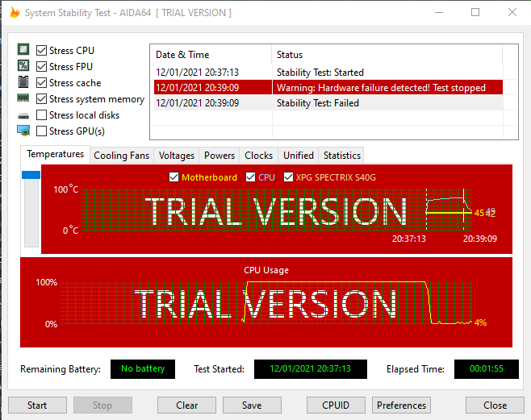Open the Voltages tab
This screenshot has width=531, height=420.
177,156
